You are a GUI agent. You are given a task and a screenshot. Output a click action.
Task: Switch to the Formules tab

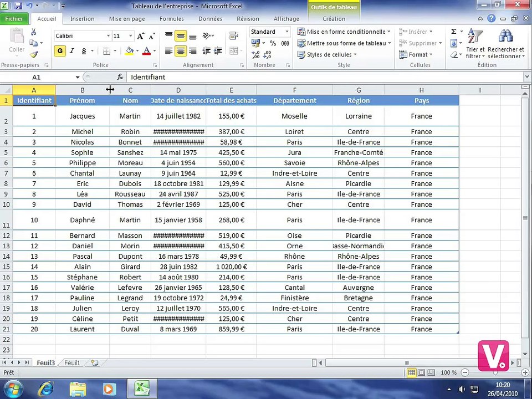(x=172, y=19)
